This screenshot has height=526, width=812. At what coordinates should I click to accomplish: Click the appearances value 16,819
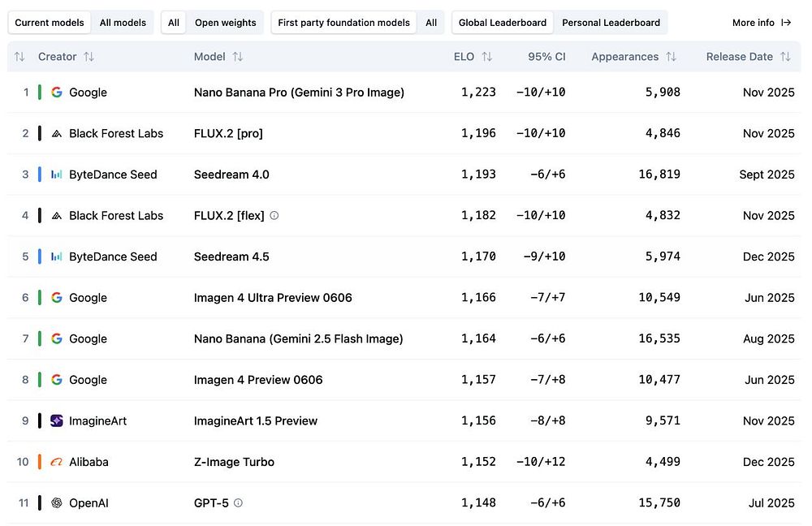click(x=659, y=175)
